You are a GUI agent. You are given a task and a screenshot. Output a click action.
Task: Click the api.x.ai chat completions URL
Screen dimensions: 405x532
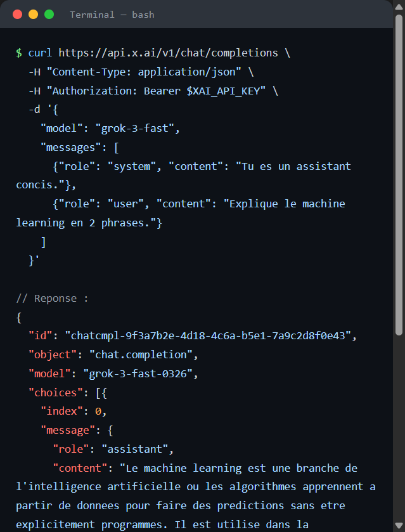point(168,53)
